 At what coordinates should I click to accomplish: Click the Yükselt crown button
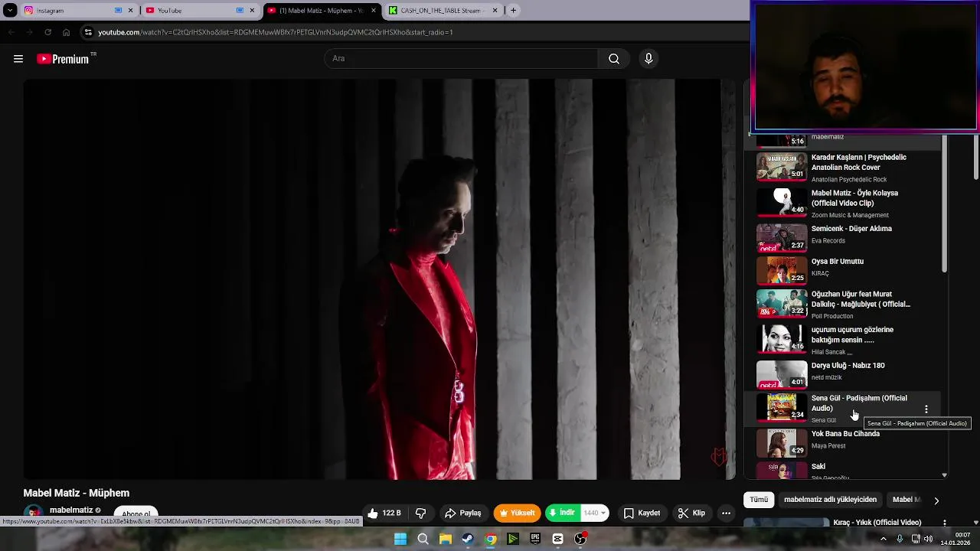(x=517, y=513)
